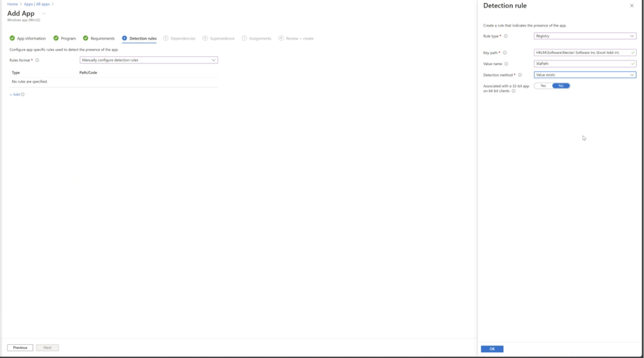The image size is (644, 358).
Task: Click info icon beside Value name label
Action: [506, 64]
